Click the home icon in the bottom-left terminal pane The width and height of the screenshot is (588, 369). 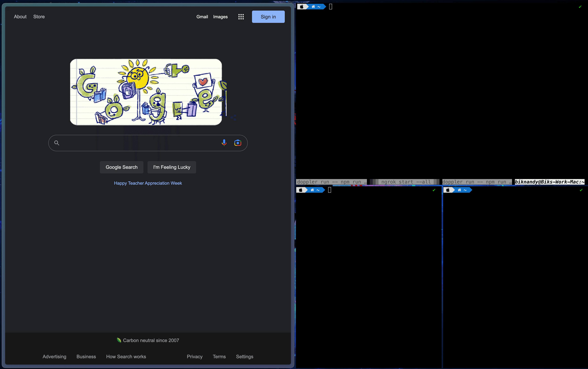coord(312,190)
